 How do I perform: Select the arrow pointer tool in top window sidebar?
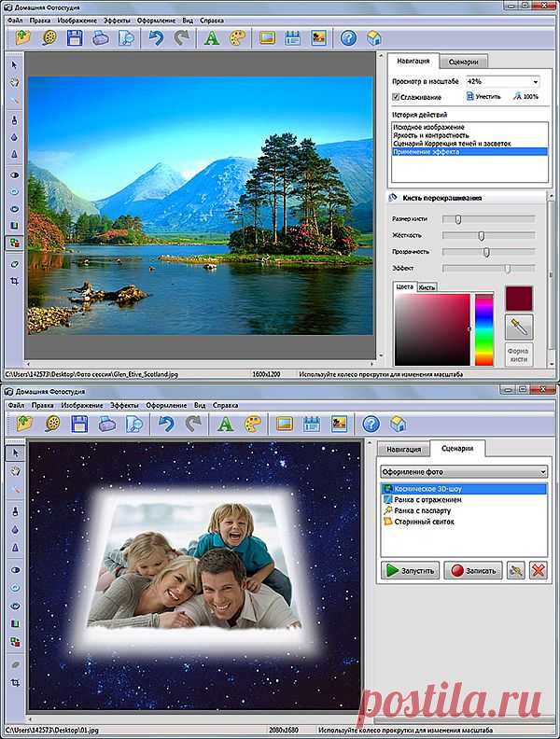click(15, 64)
